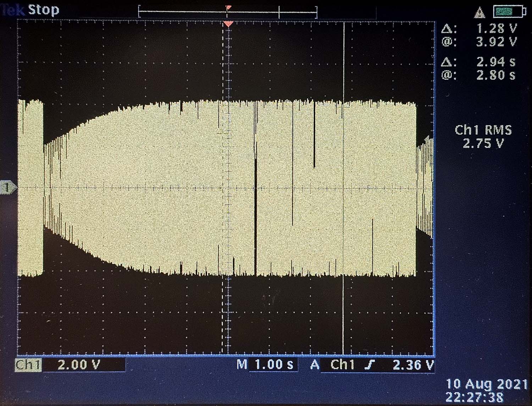Click the delta symbol beside 1.28 V
Screen dimensions: 532x406
click(x=448, y=29)
